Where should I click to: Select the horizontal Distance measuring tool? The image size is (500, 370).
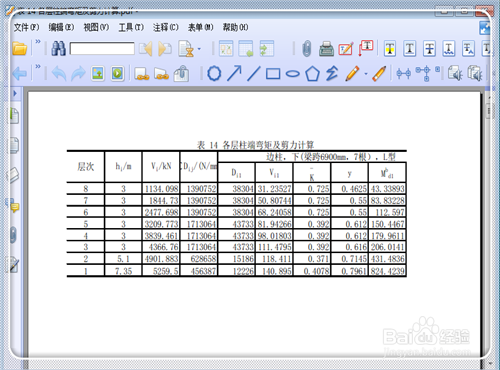pyautogui.click(x=403, y=74)
